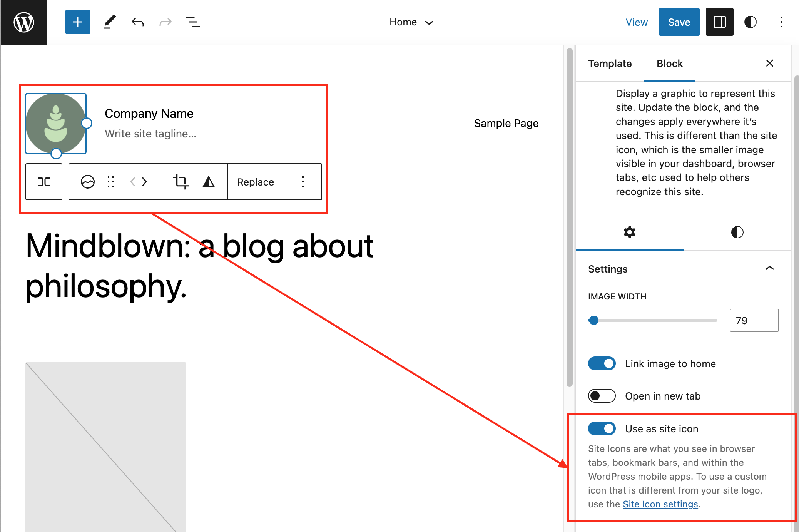Enable Open in new tab
This screenshot has height=532, width=799.
click(x=602, y=396)
